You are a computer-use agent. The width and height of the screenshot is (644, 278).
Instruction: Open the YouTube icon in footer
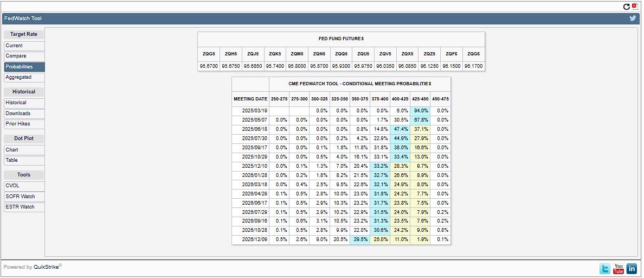tap(618, 269)
